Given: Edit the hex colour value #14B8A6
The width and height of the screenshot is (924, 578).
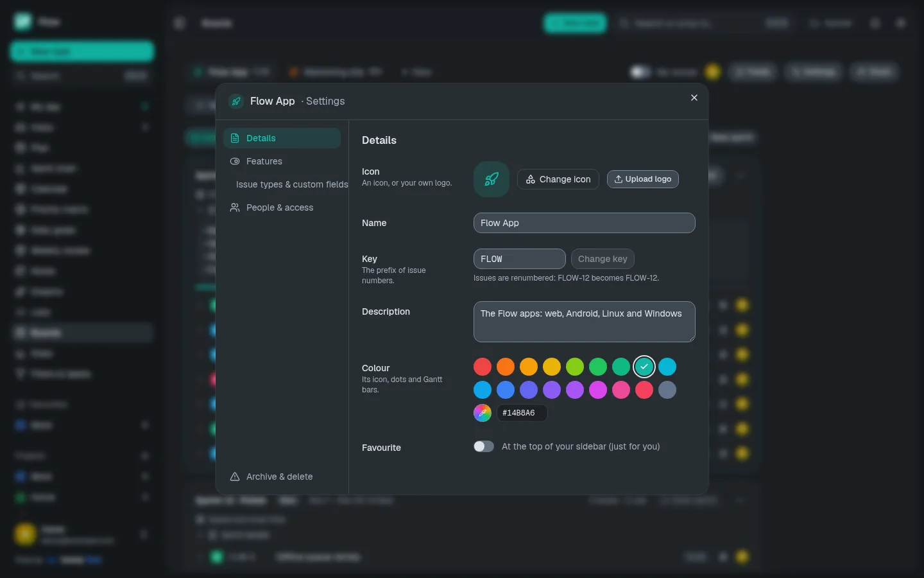Looking at the screenshot, I should tap(522, 413).
